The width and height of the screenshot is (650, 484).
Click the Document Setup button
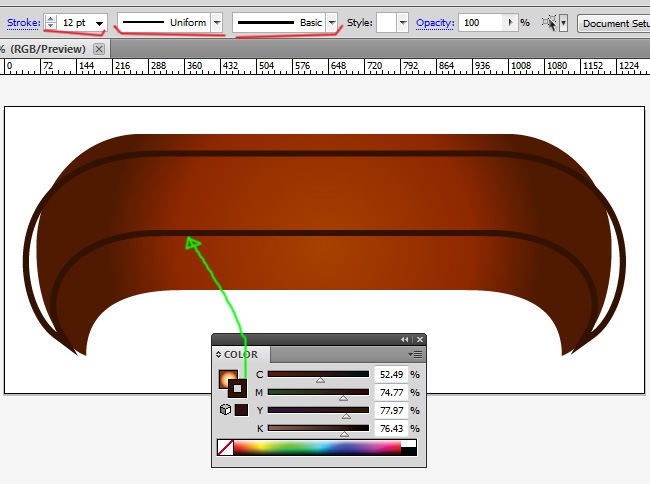pos(614,22)
